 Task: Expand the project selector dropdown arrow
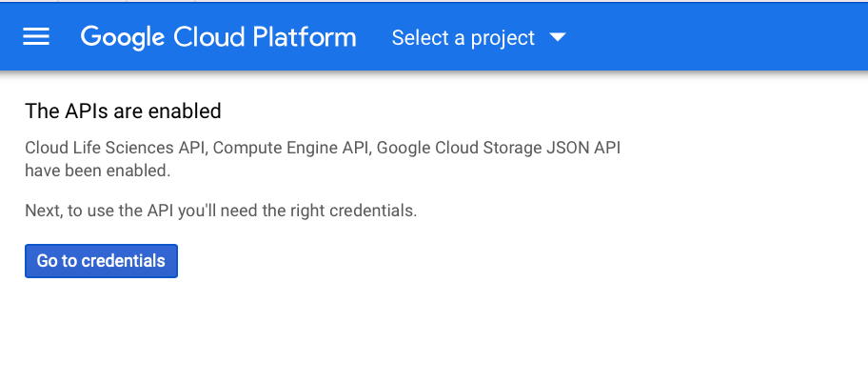(558, 38)
